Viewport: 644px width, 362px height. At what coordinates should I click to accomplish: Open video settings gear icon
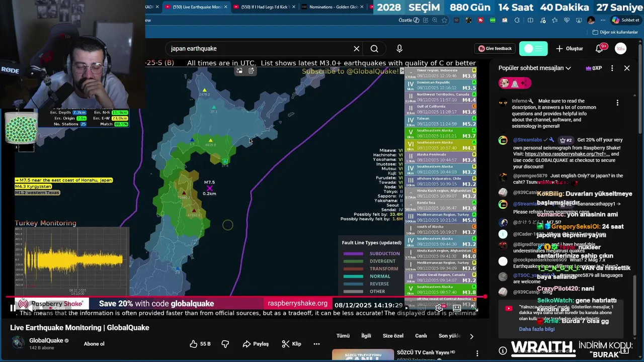pos(439,308)
